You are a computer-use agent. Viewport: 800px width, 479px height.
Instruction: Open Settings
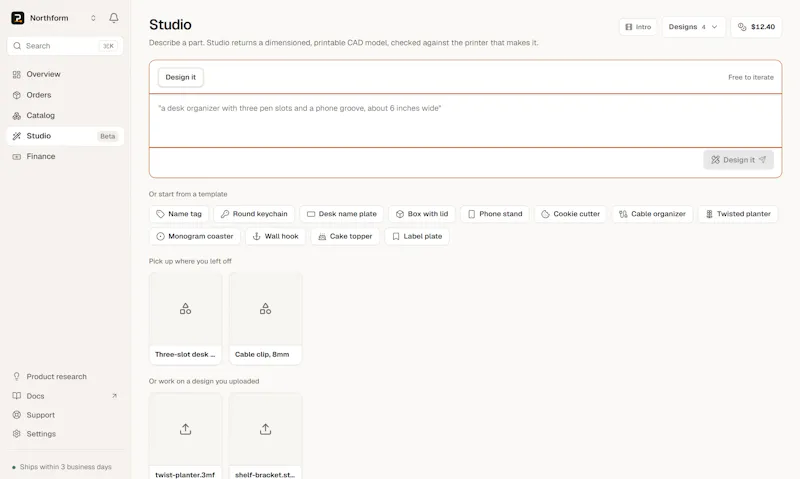[x=65, y=434]
